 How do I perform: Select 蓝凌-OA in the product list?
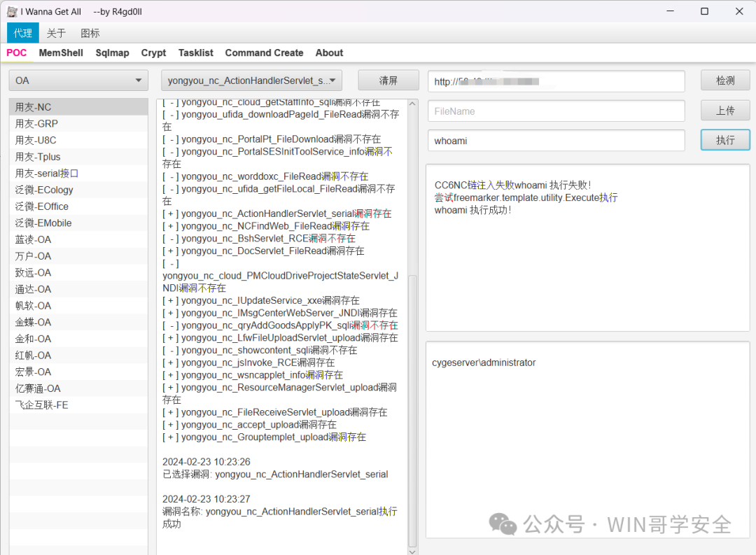(78, 239)
